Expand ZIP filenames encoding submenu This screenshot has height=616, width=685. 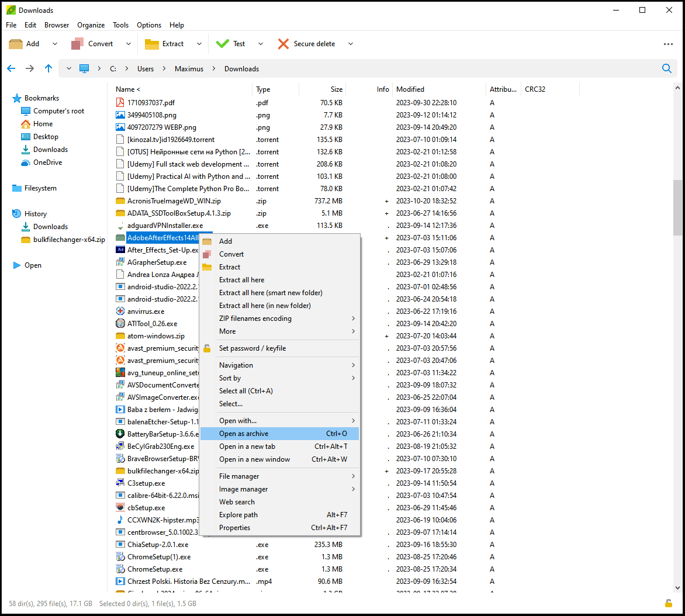point(354,319)
